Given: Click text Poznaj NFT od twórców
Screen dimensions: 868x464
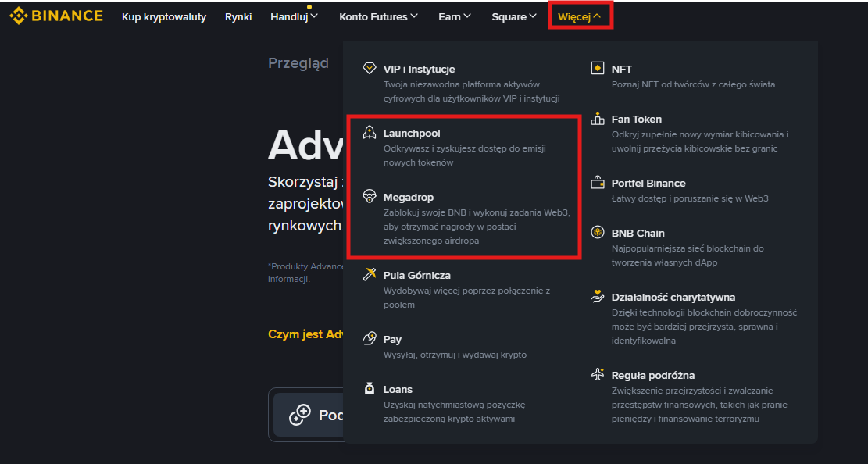Looking at the screenshot, I should (x=693, y=84).
